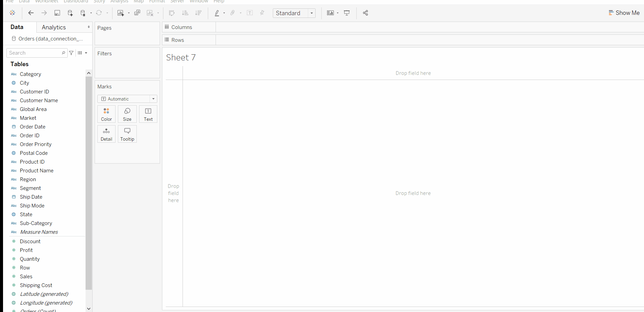Redo with the forward arrow

coord(44,13)
